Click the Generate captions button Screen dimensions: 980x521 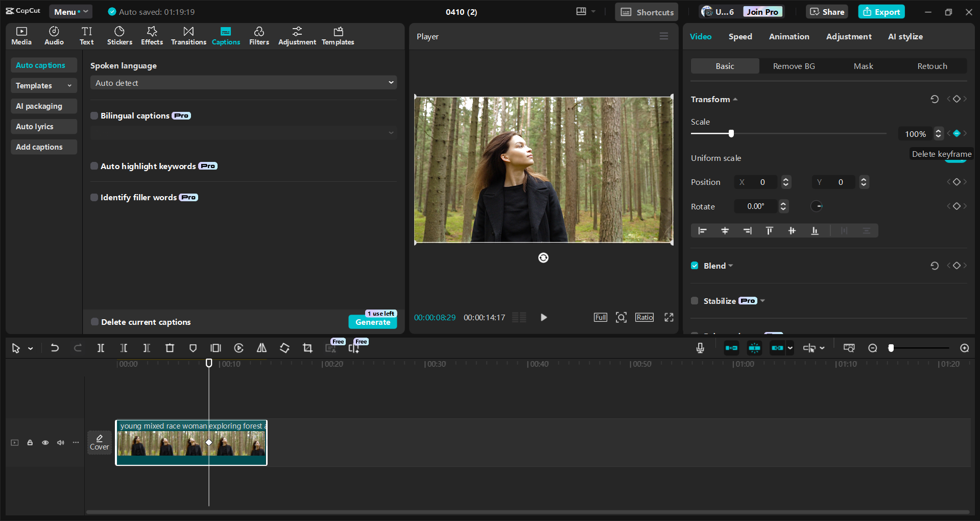click(x=373, y=322)
